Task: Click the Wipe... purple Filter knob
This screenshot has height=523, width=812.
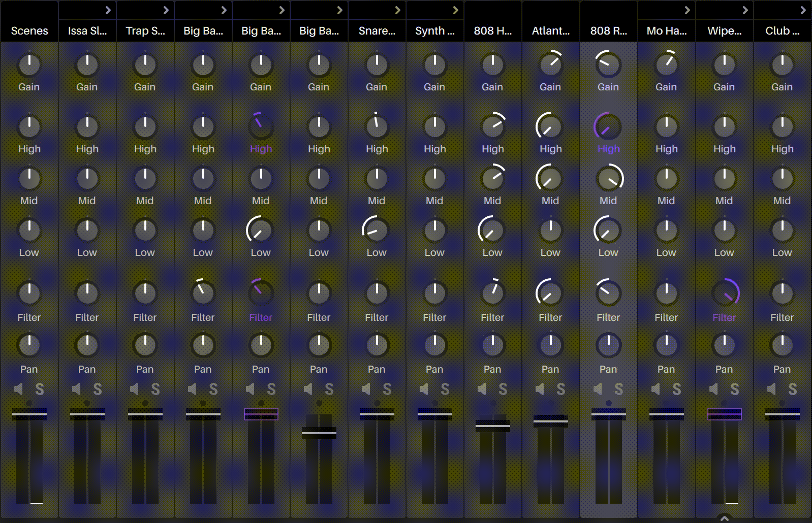Action: tap(726, 293)
